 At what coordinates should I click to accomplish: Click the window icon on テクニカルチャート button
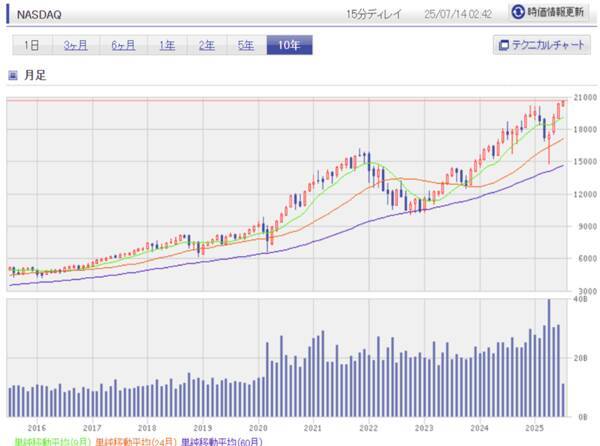pyautogui.click(x=504, y=45)
